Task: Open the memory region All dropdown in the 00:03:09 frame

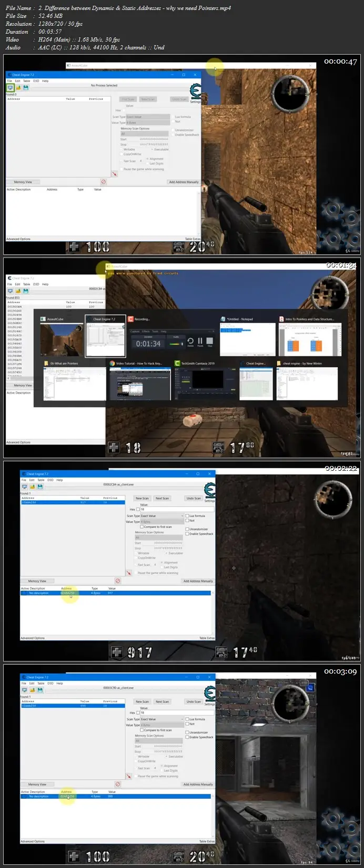Action: [159, 741]
